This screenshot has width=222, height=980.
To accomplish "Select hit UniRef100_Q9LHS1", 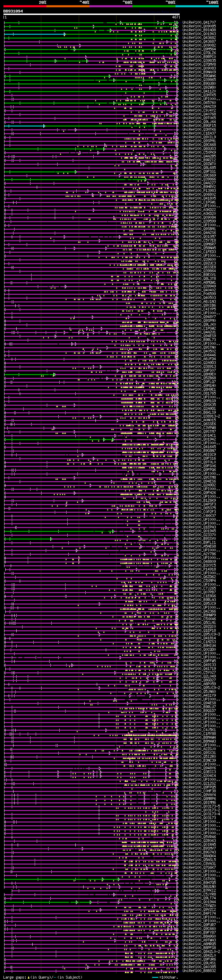I will pos(199,963).
